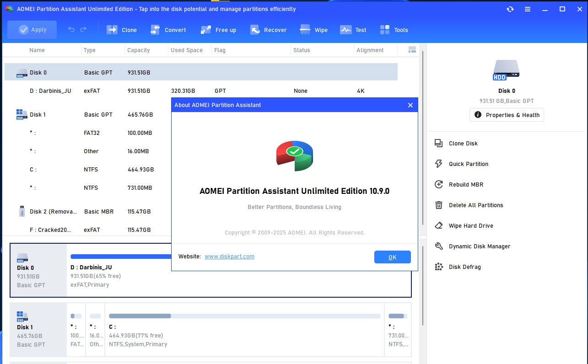Select 731MB NTFS block in disk map
Image resolution: width=588 pixels, height=364 pixels.
coord(398,330)
